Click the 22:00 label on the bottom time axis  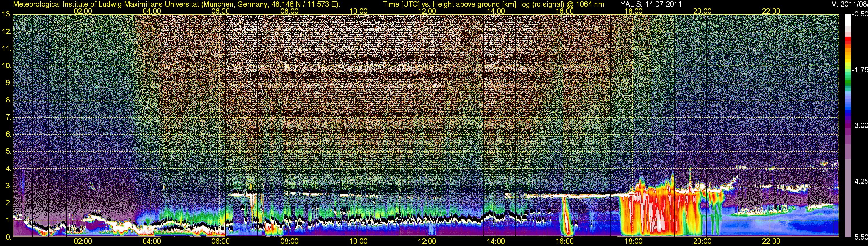771,241
